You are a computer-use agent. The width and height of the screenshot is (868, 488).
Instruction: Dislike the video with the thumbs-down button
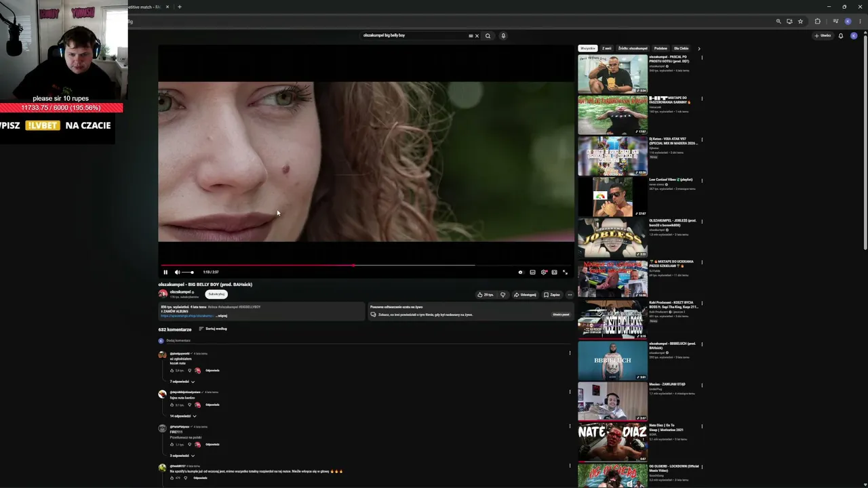pos(502,295)
